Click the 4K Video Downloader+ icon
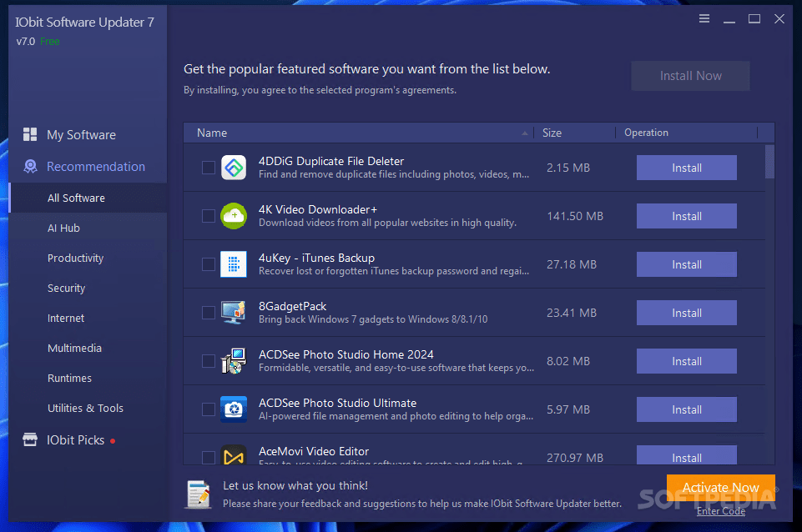The height and width of the screenshot is (532, 802). point(233,216)
